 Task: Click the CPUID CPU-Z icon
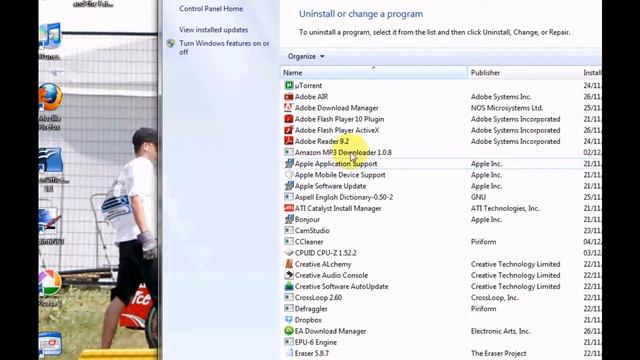(289, 253)
